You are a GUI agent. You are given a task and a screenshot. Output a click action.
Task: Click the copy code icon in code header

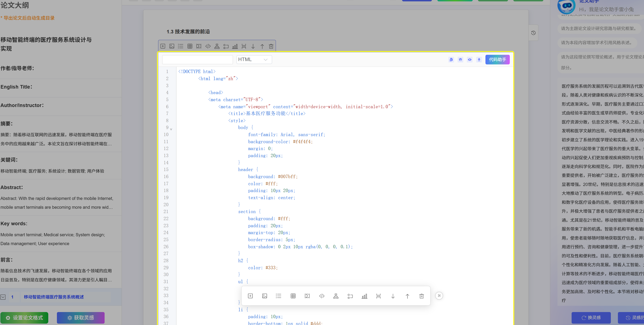(x=451, y=60)
